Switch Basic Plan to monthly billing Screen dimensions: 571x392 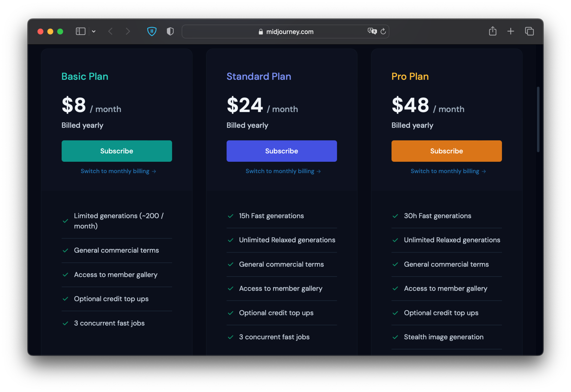pos(118,171)
